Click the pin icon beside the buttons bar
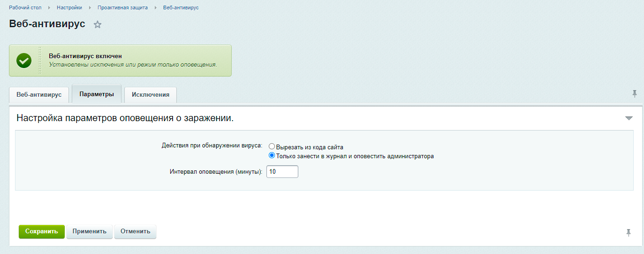Viewport: 644px width, 254px height. [629, 232]
